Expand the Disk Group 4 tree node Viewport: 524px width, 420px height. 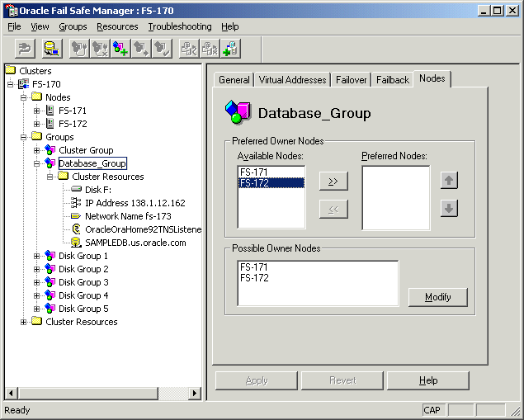click(x=37, y=295)
